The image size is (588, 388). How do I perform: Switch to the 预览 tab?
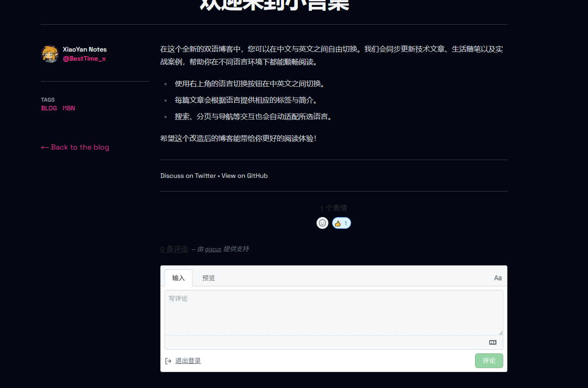point(209,278)
